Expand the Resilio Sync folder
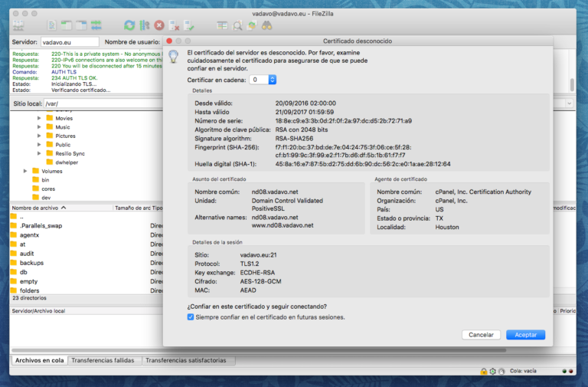 click(39, 153)
